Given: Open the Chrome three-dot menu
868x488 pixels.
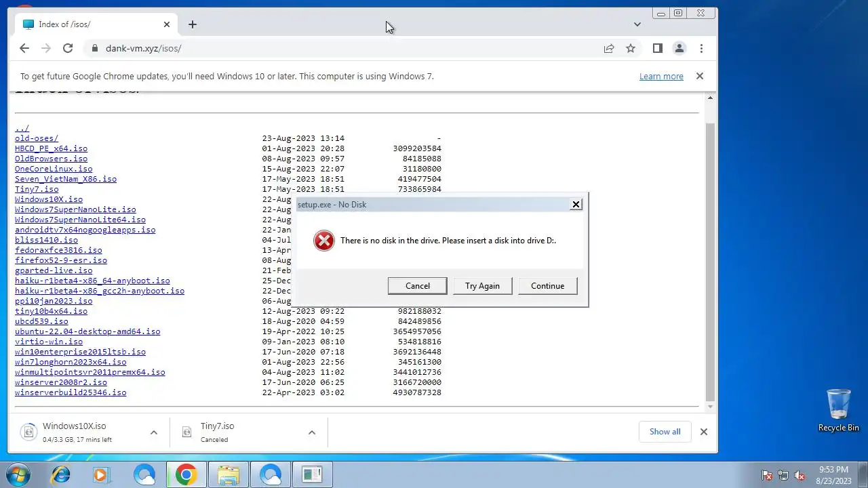Looking at the screenshot, I should (x=701, y=48).
